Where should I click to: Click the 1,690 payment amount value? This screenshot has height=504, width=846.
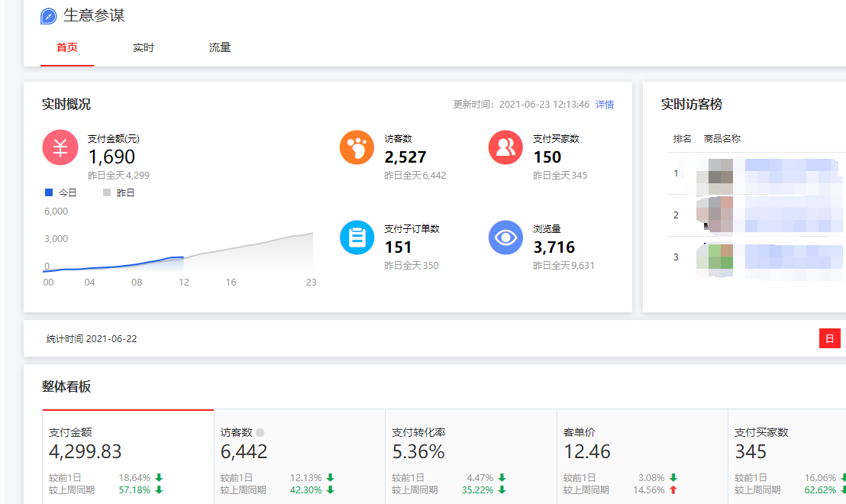click(111, 157)
